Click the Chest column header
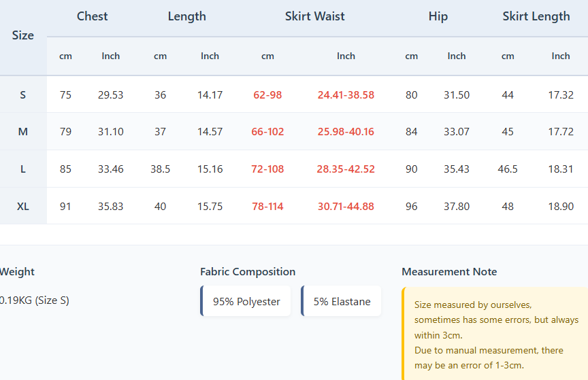The height and width of the screenshot is (380, 588). (x=92, y=16)
